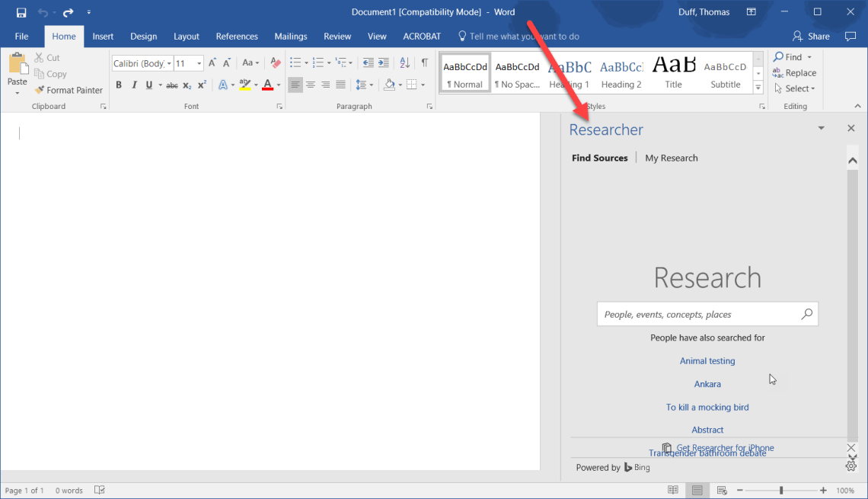The width and height of the screenshot is (868, 499).
Task: Increase zoom using the zoom slider
Action: click(x=825, y=490)
